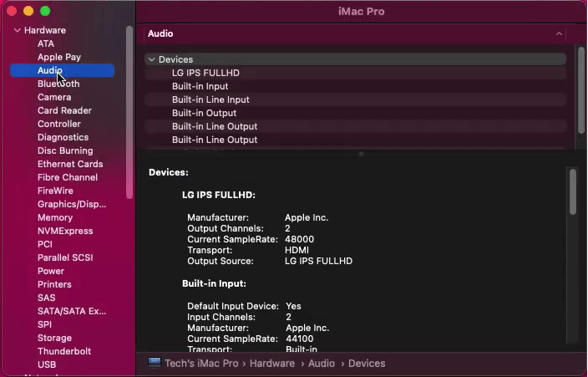Image resolution: width=588 pixels, height=377 pixels.
Task: Zoom window with green button
Action: (x=45, y=11)
